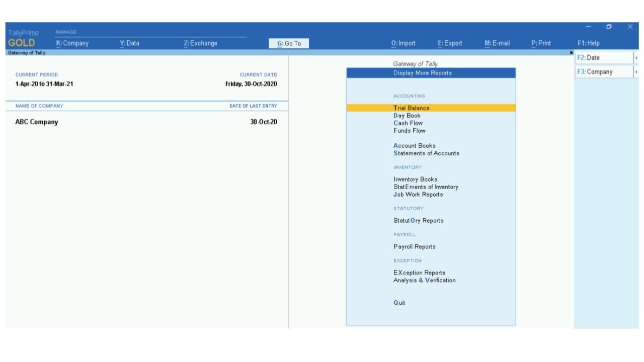This screenshot has height=362, width=644.
Task: Click the G: Go To button
Action: tap(289, 44)
